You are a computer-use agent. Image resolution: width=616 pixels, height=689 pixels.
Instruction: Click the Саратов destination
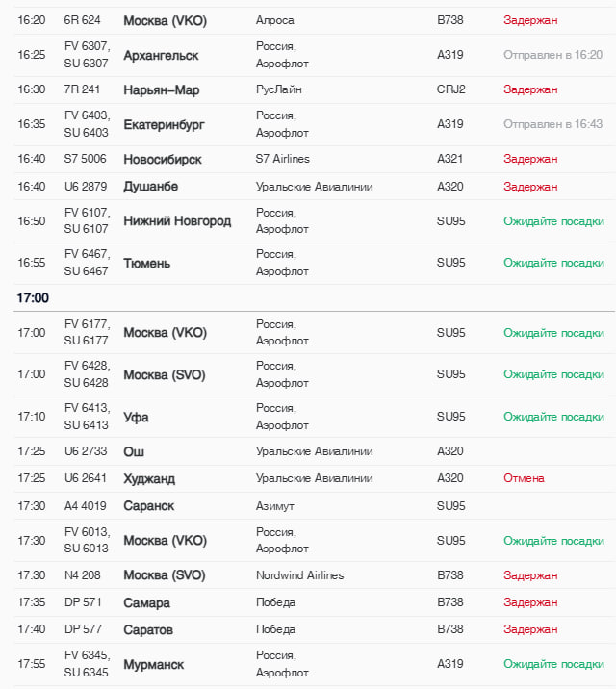tap(148, 629)
